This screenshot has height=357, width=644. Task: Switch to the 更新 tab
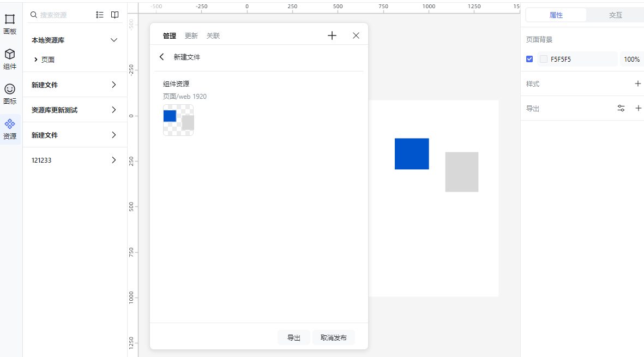[x=191, y=35]
